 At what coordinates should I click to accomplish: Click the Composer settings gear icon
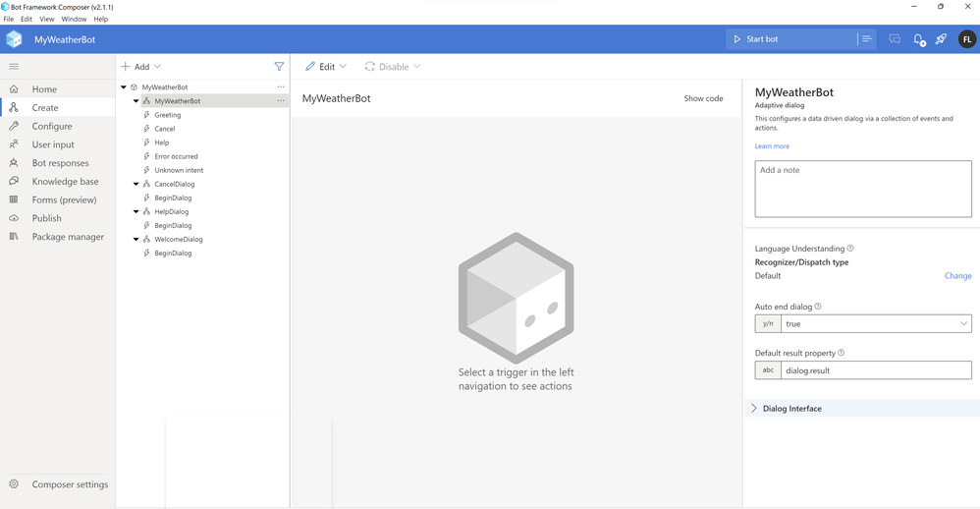pyautogui.click(x=14, y=484)
